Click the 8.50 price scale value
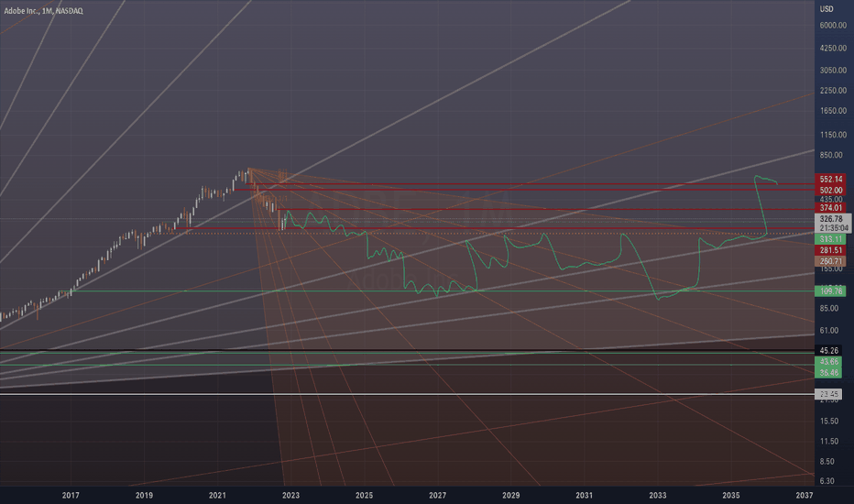 pyautogui.click(x=827, y=462)
